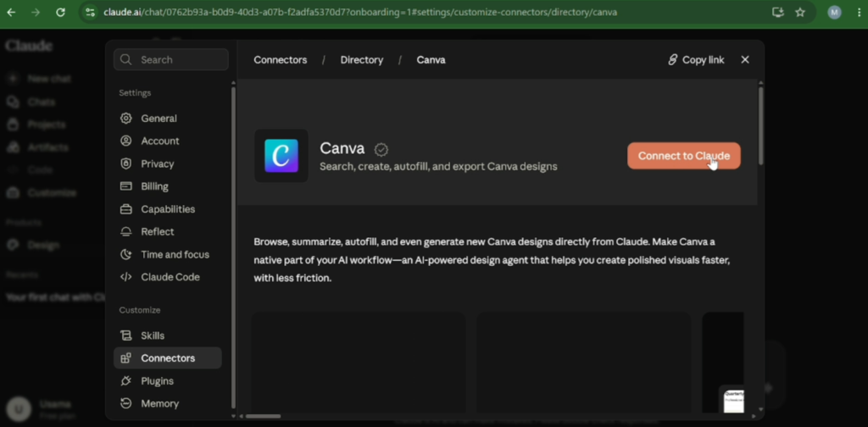The height and width of the screenshot is (427, 868).
Task: Open Chrome's three-dot menu
Action: point(859,12)
